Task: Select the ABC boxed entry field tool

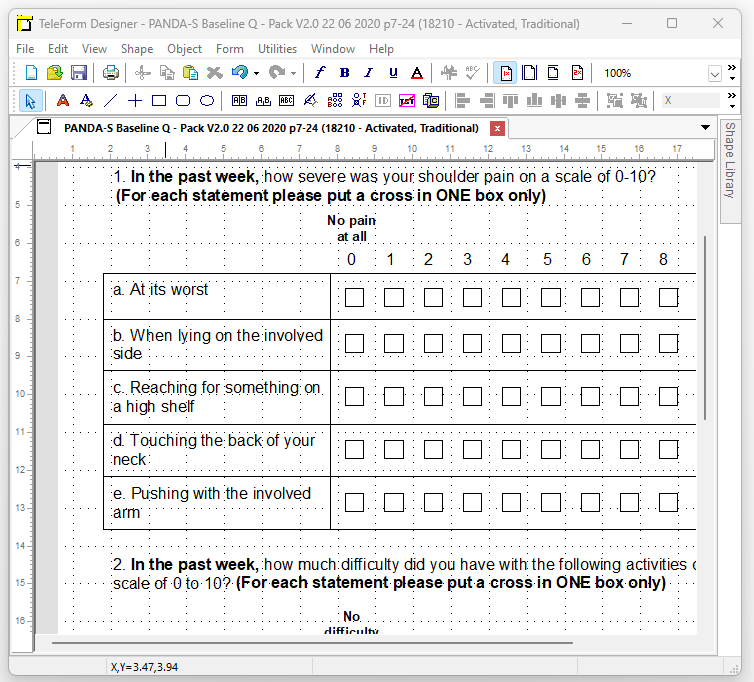Action: [287, 101]
